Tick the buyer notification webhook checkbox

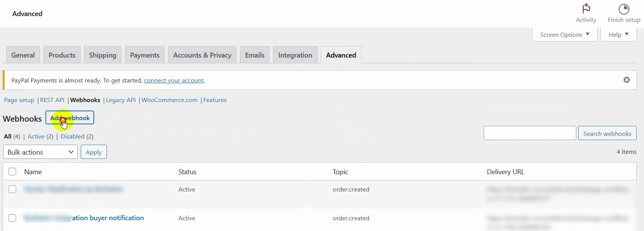tap(12, 218)
